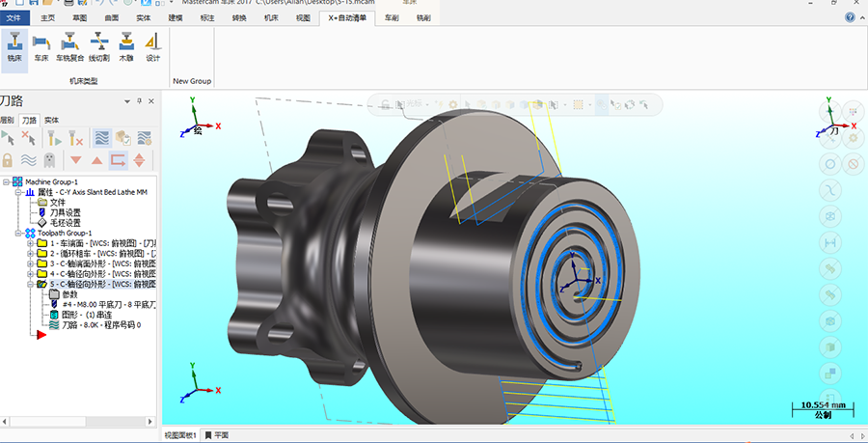Select 毛坯设置 stock setup tree item
Image resolution: width=868 pixels, height=443 pixels.
click(65, 222)
